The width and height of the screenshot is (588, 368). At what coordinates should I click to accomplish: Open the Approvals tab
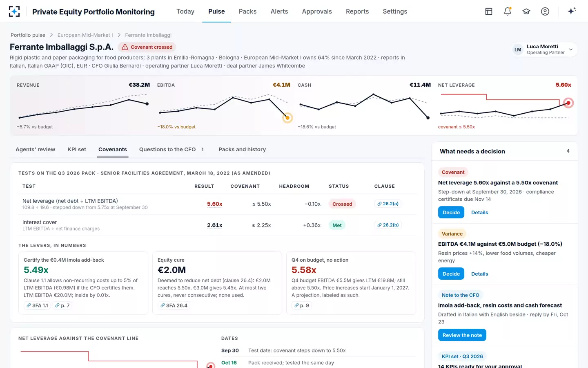(317, 11)
